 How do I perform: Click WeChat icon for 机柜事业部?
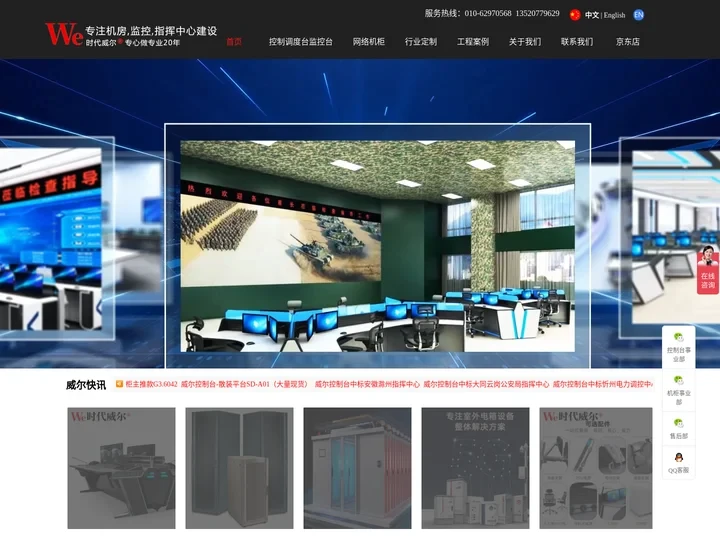(x=679, y=380)
